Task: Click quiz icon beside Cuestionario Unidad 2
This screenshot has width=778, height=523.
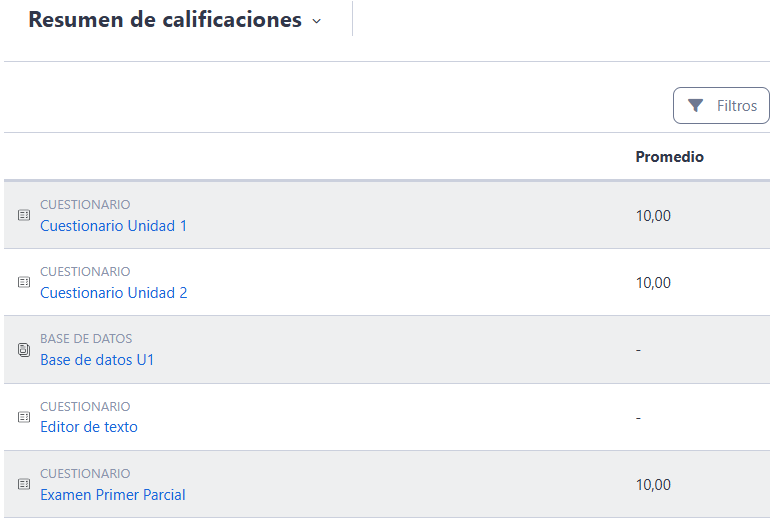Action: (24, 282)
